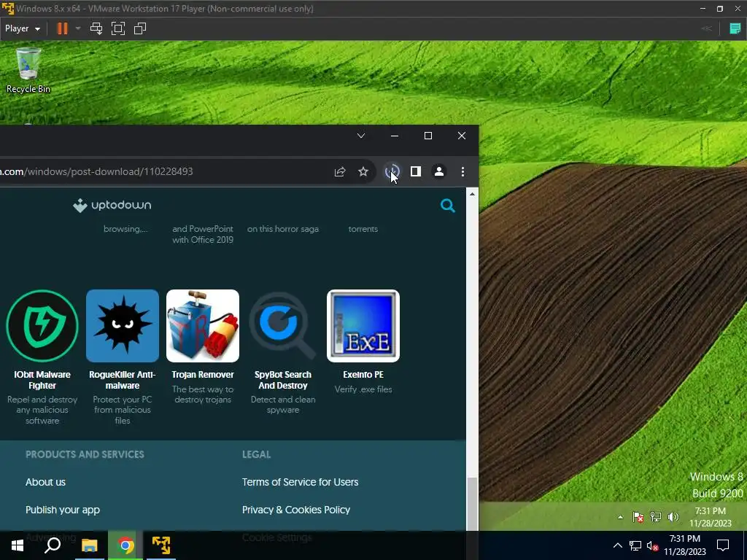Click 'The best way to destroy trojans'
The image size is (747, 560).
tap(203, 394)
